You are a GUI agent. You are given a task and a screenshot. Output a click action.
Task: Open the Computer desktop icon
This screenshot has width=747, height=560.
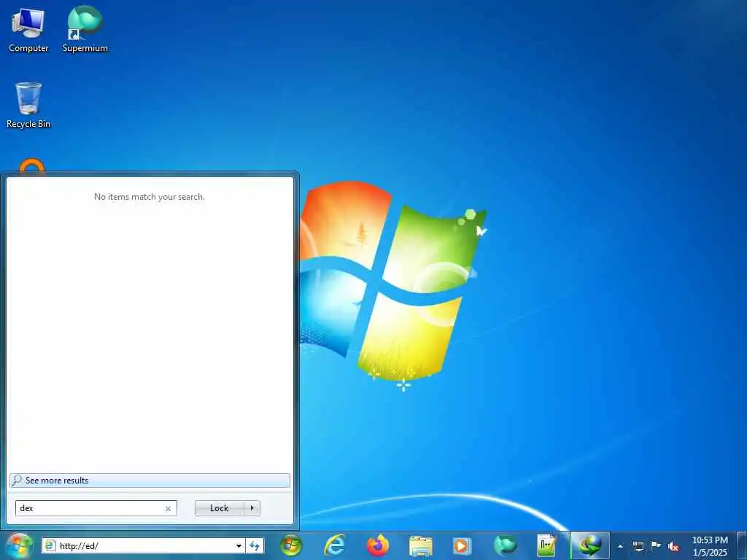tap(28, 29)
